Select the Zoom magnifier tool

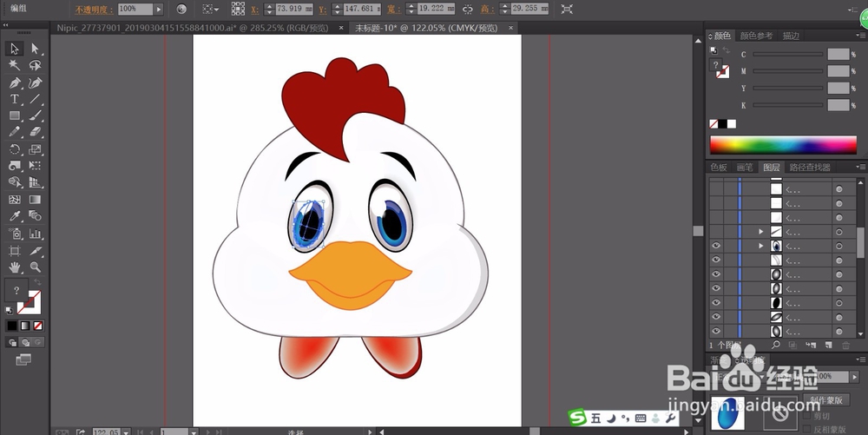[35, 267]
